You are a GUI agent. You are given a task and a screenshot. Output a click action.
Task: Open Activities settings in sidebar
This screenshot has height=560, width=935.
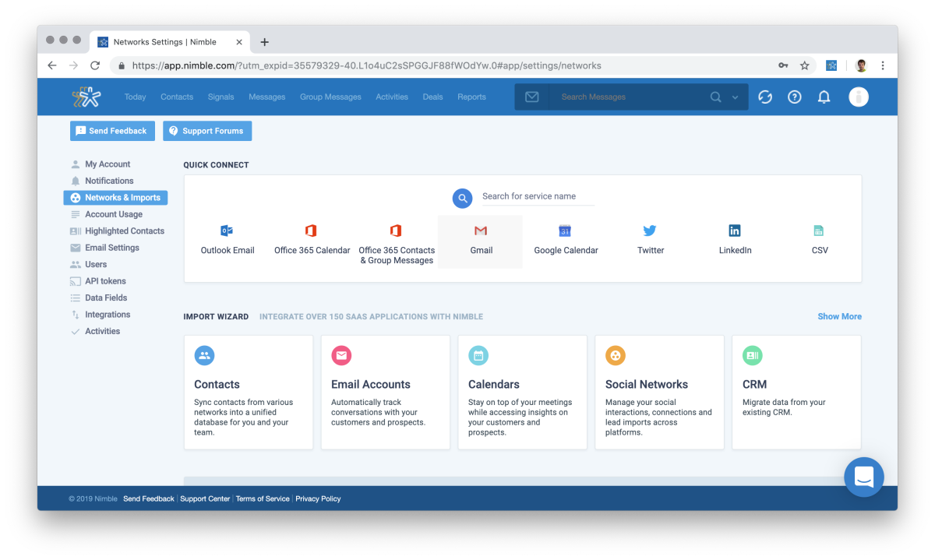(x=102, y=332)
